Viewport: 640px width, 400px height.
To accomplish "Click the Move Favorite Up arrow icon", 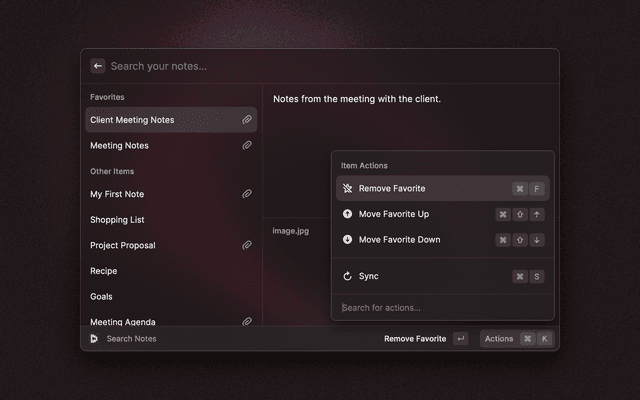I will pyautogui.click(x=347, y=214).
